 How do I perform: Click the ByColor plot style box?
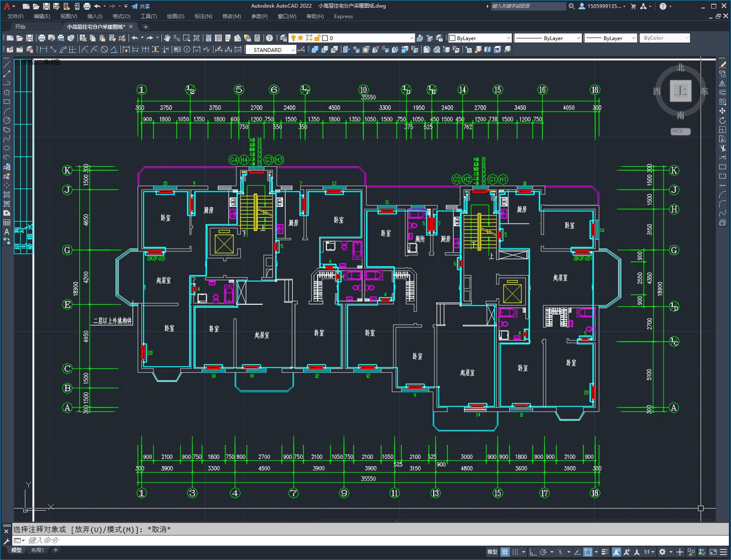pyautogui.click(x=665, y=38)
